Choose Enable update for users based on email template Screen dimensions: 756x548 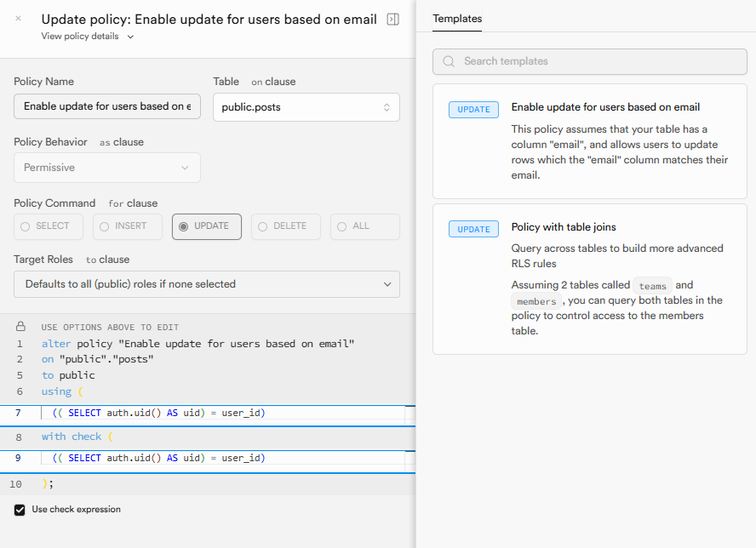click(x=590, y=141)
